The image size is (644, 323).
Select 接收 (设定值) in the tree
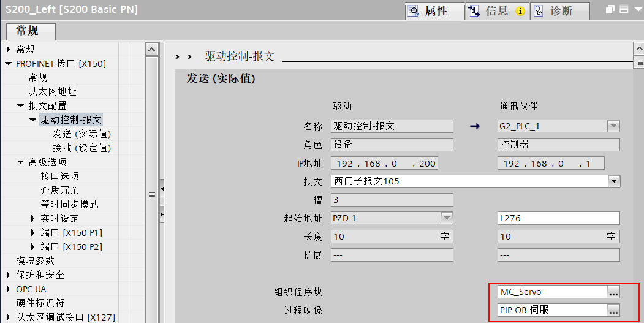click(81, 148)
